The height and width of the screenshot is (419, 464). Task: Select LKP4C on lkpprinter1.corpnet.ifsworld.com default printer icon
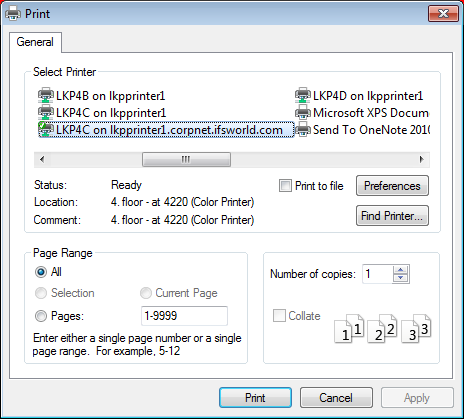point(46,130)
